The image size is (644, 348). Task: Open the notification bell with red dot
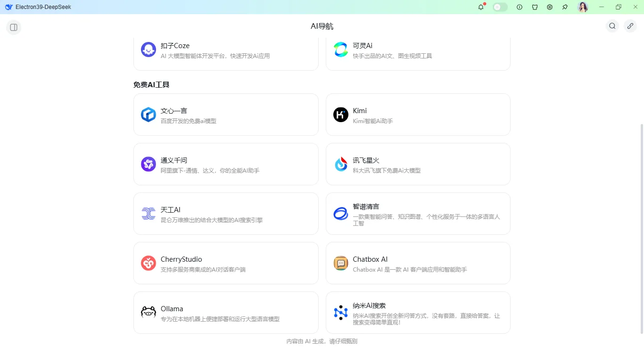tap(480, 7)
